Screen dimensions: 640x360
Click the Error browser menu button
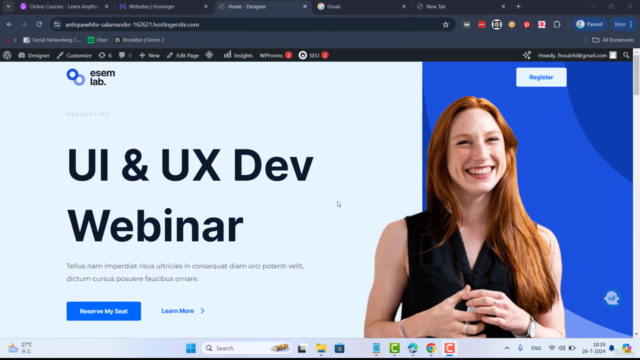pyautogui.click(x=623, y=24)
